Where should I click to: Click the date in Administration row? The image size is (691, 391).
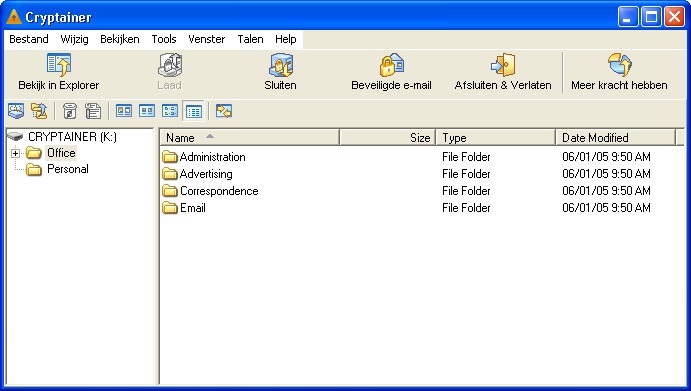(606, 157)
